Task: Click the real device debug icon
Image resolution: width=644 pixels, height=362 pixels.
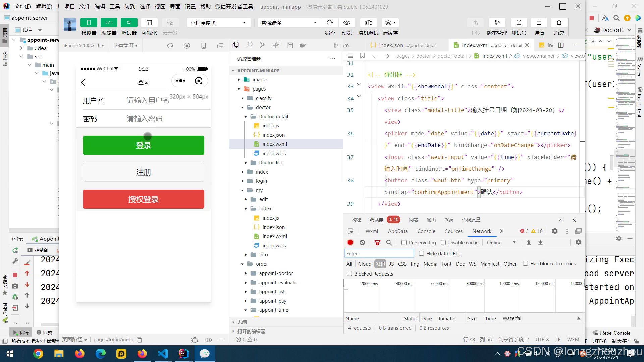Action: click(368, 23)
